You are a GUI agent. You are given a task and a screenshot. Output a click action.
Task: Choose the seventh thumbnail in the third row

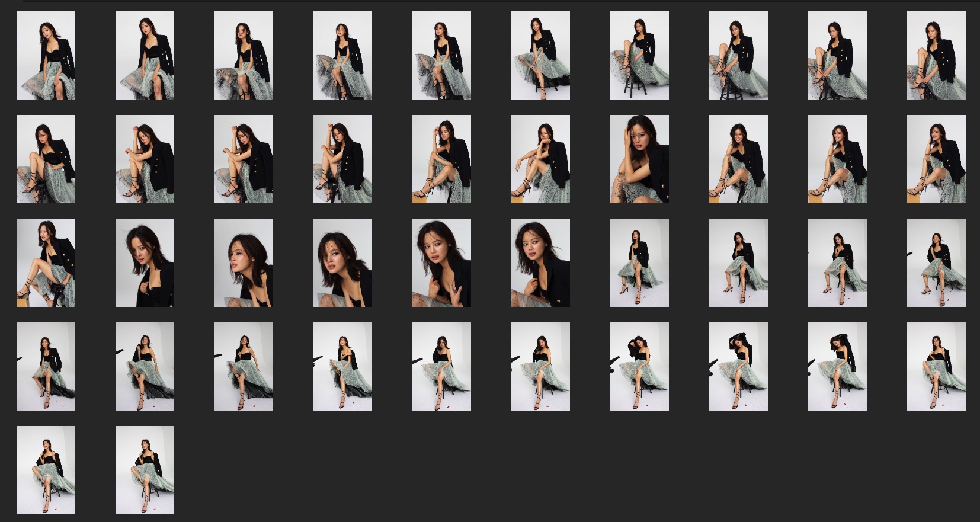(x=639, y=262)
